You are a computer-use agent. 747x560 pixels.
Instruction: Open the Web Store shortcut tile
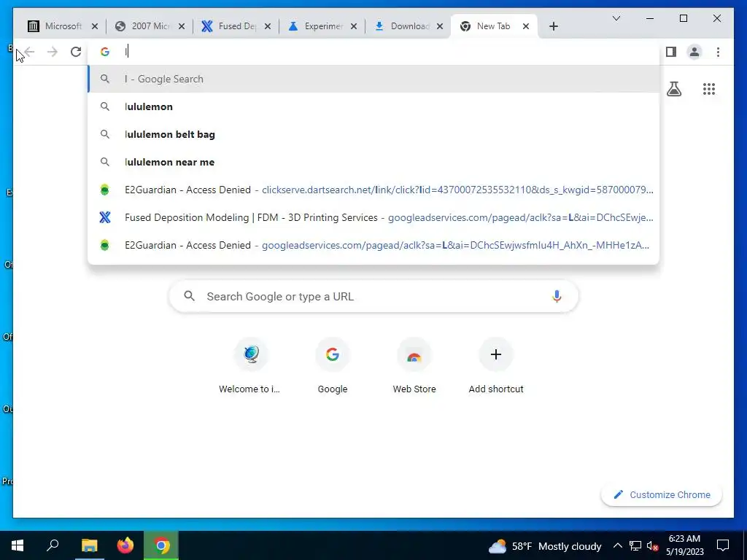[414, 367]
